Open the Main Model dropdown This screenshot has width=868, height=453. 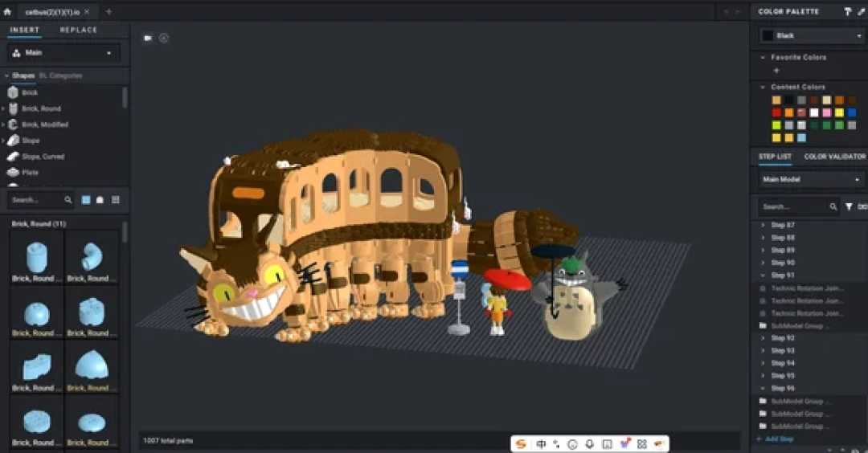click(x=812, y=180)
